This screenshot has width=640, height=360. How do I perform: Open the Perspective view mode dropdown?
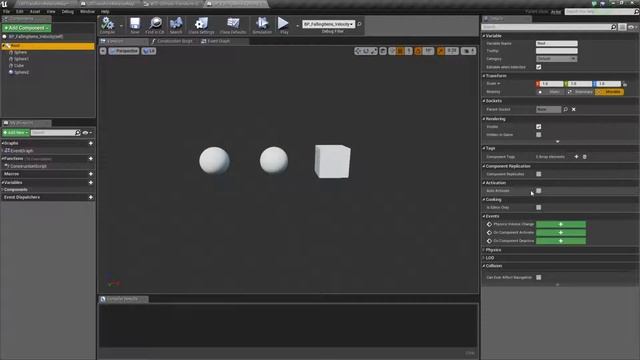tap(124, 51)
